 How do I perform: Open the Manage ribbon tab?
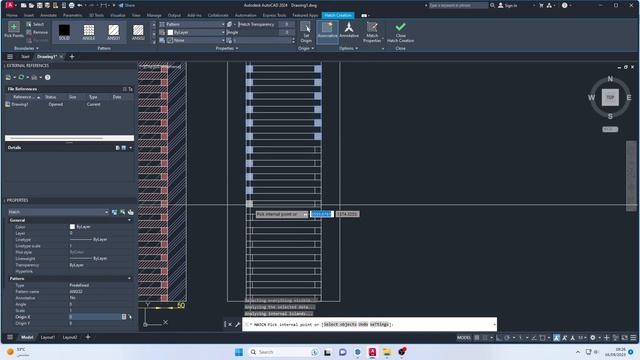pos(154,15)
